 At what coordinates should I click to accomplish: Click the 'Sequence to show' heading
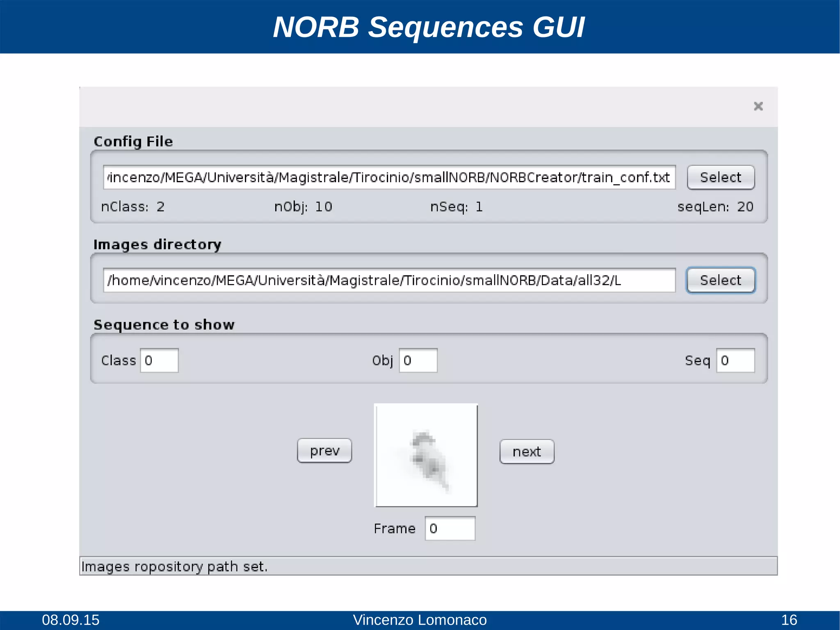coord(164,325)
